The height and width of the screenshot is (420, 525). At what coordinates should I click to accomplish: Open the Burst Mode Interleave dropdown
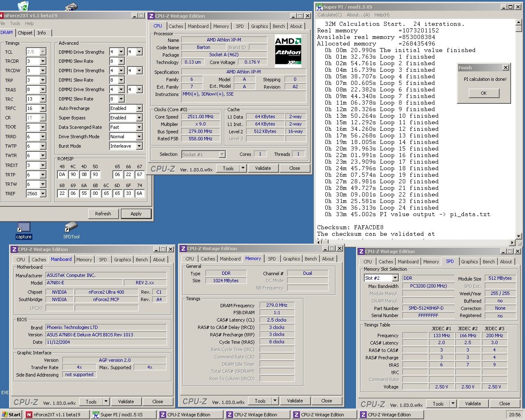(x=139, y=146)
